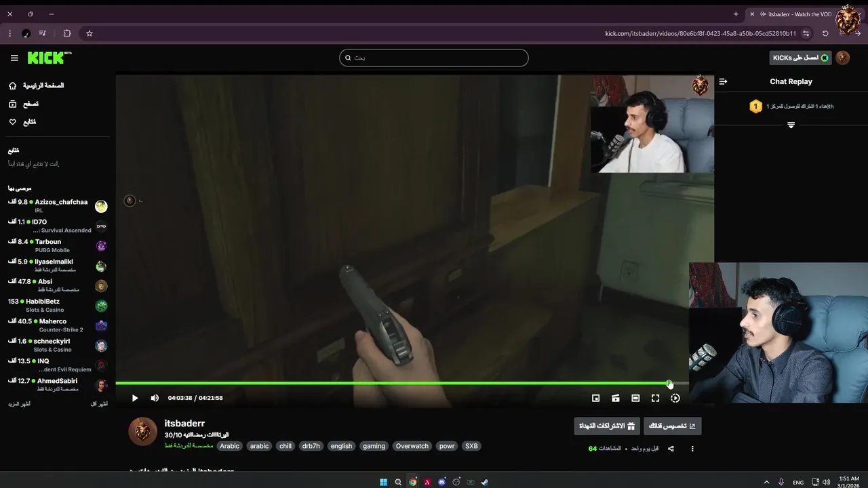Open the user profile avatar menu

(843, 58)
